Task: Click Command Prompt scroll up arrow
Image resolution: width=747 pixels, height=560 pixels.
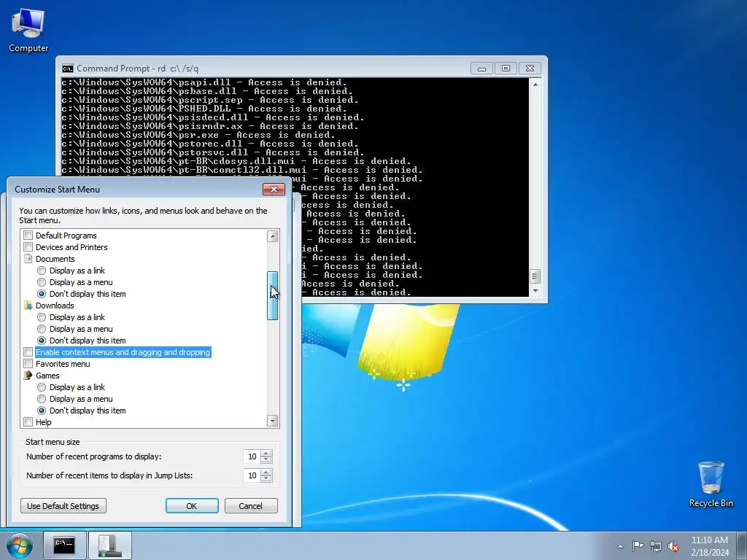Action: (535, 85)
